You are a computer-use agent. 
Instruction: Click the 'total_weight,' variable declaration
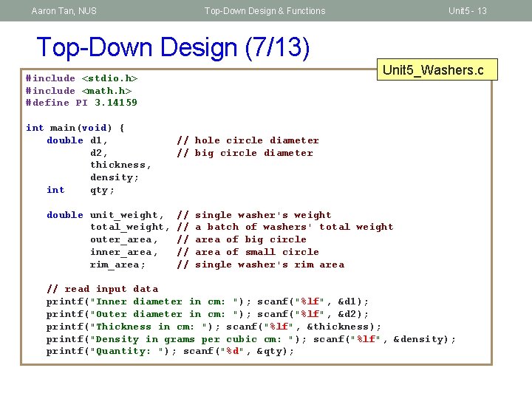[x=130, y=227]
